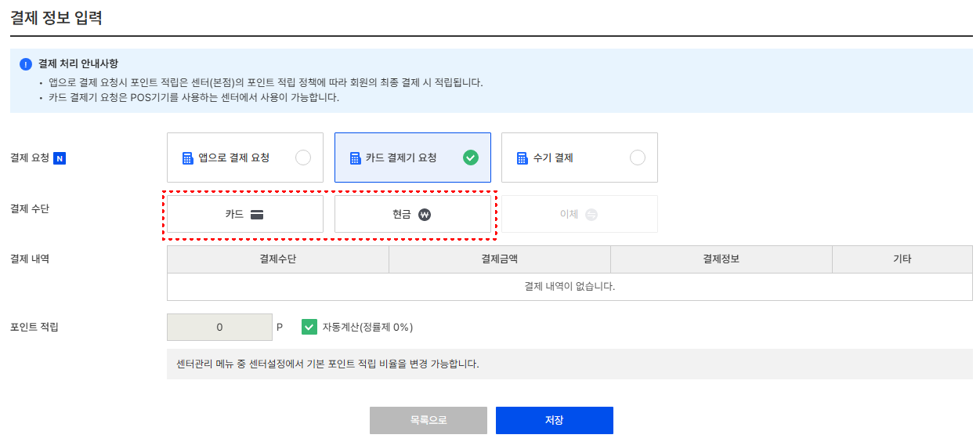This screenshot has height=442, width=980.
Task: Click the 저장 save button
Action: point(555,420)
